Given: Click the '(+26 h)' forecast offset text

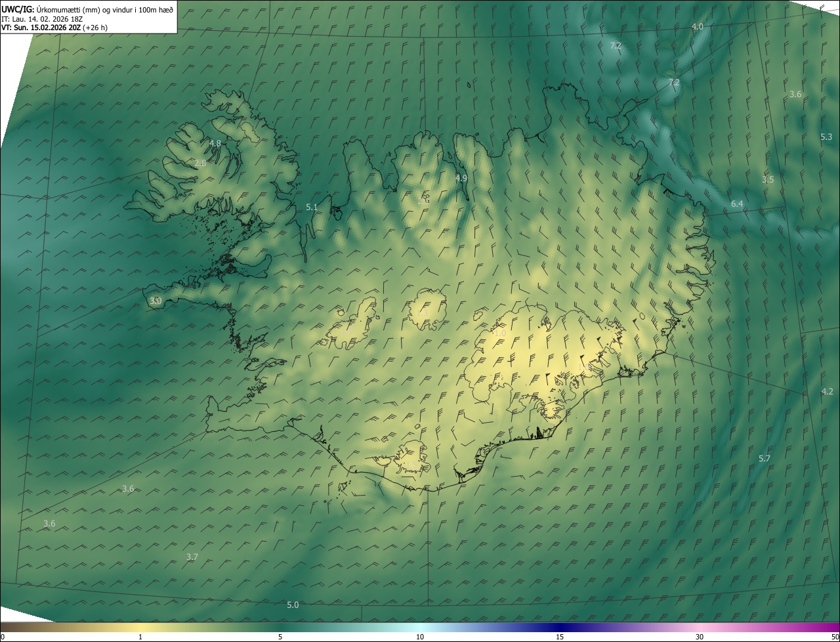Looking at the screenshot, I should [95, 28].
